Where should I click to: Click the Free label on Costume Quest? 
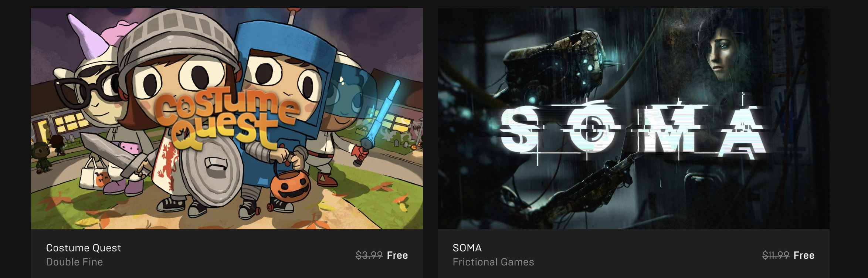click(397, 255)
